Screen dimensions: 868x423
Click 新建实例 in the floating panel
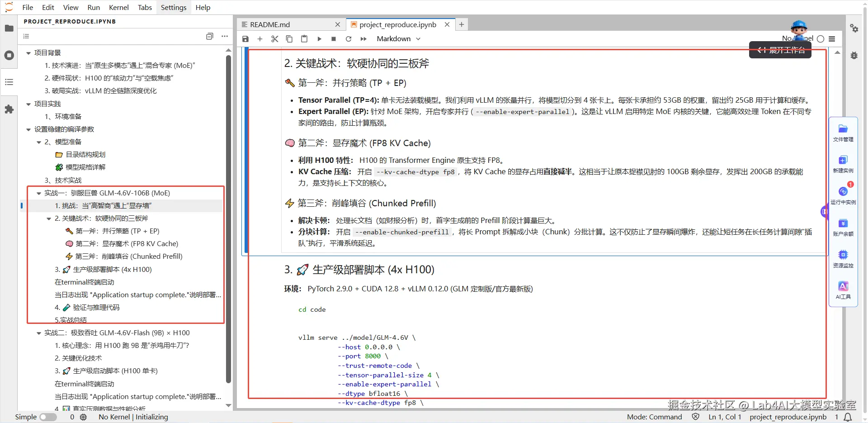pyautogui.click(x=843, y=164)
